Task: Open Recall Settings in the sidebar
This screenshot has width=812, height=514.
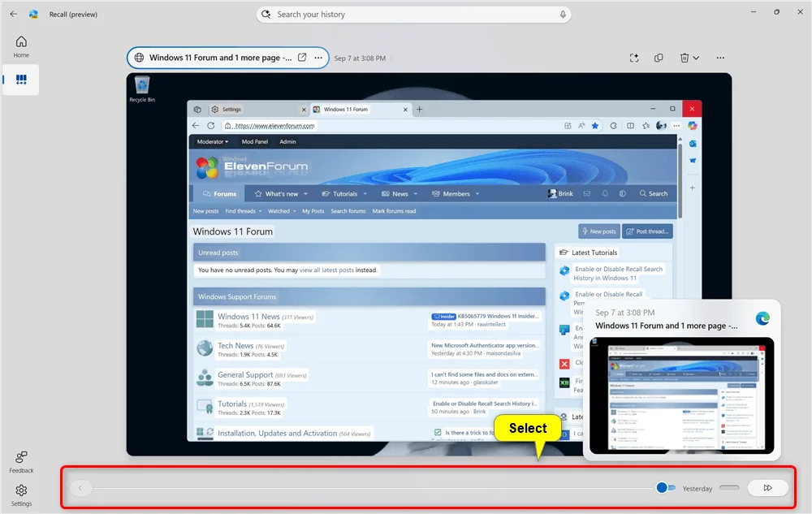Action: click(x=21, y=495)
